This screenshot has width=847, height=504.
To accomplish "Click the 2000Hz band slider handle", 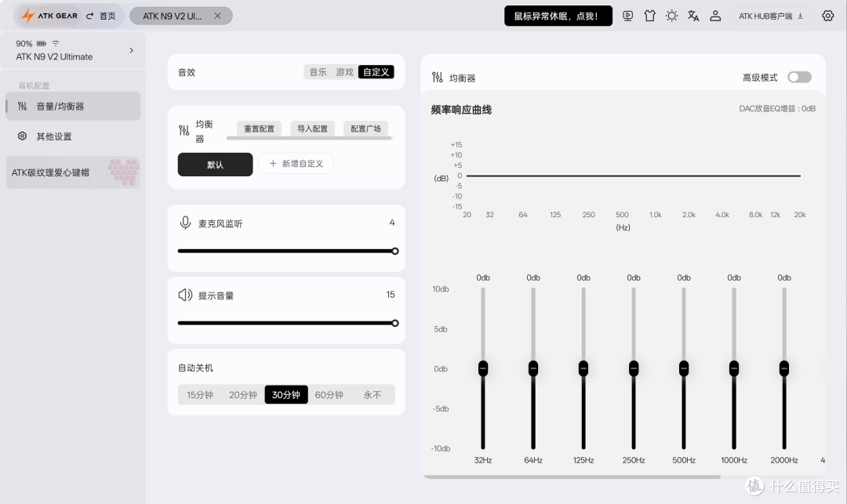I will tap(784, 368).
